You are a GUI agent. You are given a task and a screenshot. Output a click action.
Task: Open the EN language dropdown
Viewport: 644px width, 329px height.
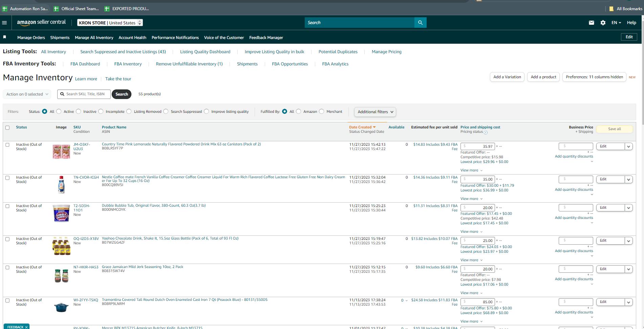tap(616, 23)
